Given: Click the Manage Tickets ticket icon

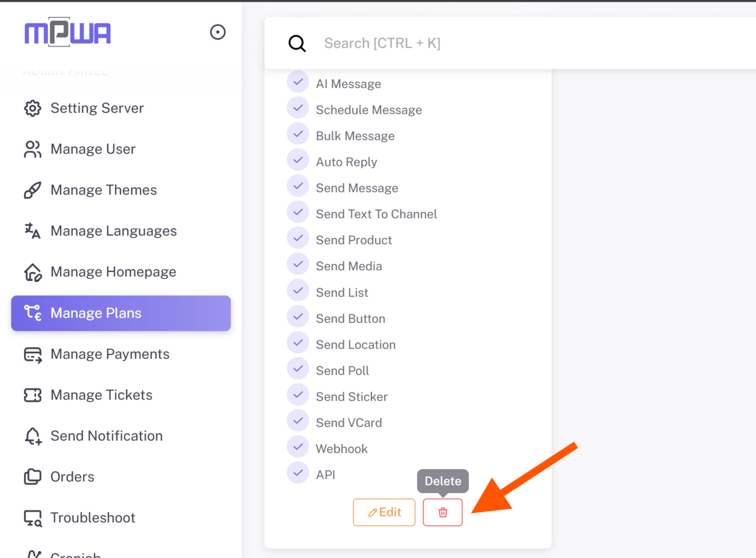Looking at the screenshot, I should click(33, 395).
